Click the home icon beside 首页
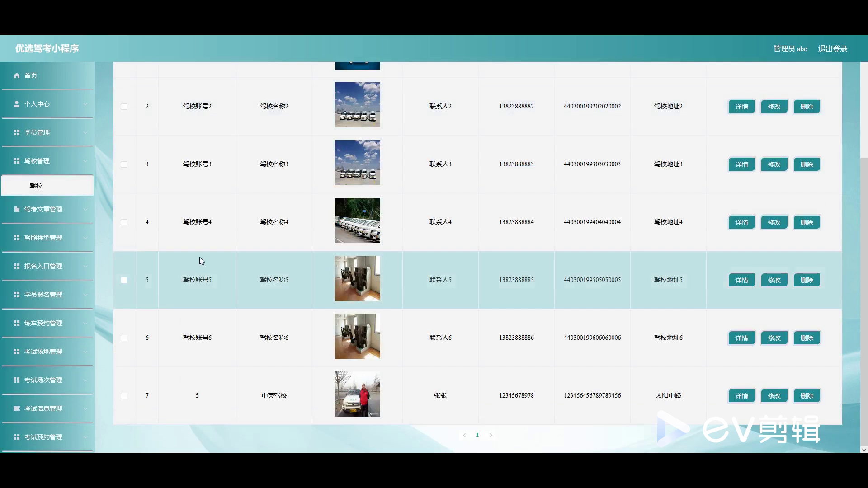868x488 pixels. (x=17, y=75)
